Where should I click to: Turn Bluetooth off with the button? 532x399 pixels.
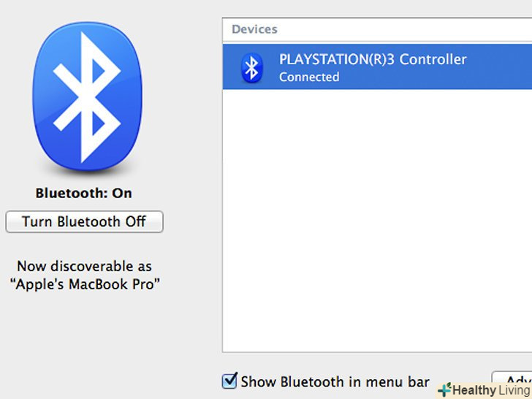(85, 221)
